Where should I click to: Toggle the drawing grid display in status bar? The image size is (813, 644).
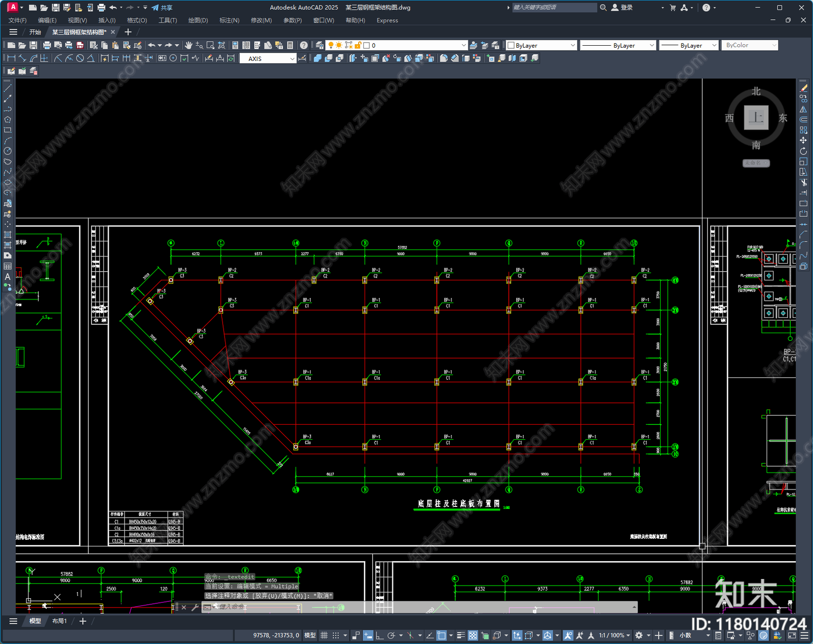pos(324,635)
